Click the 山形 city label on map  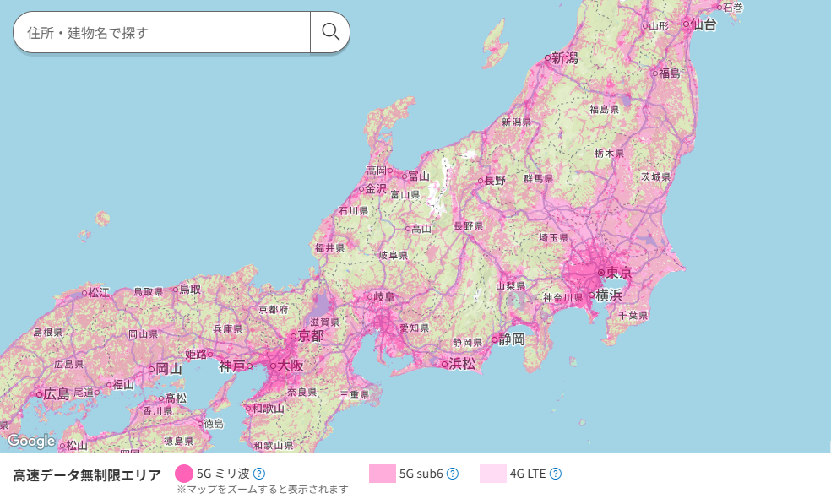659,25
